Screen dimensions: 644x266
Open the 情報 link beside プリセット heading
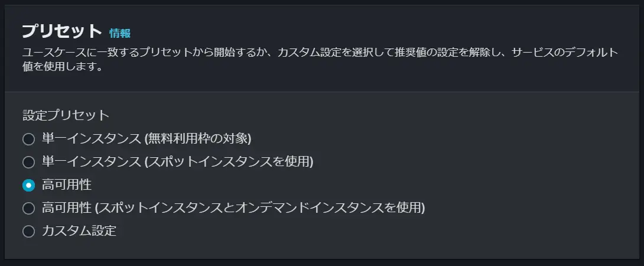coord(120,33)
